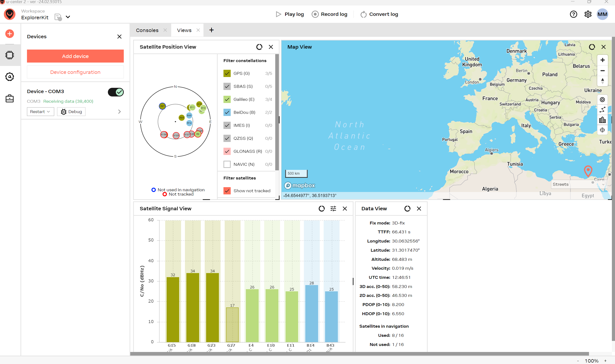This screenshot has height=364, width=615.
Task: Disable the GPS (G) constellation filter
Action: [227, 73]
